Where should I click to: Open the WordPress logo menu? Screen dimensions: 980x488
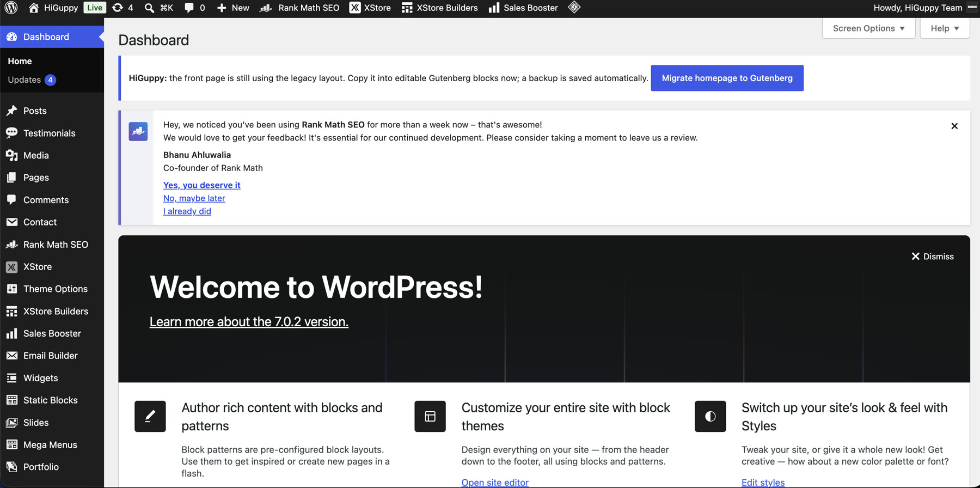[x=11, y=8]
